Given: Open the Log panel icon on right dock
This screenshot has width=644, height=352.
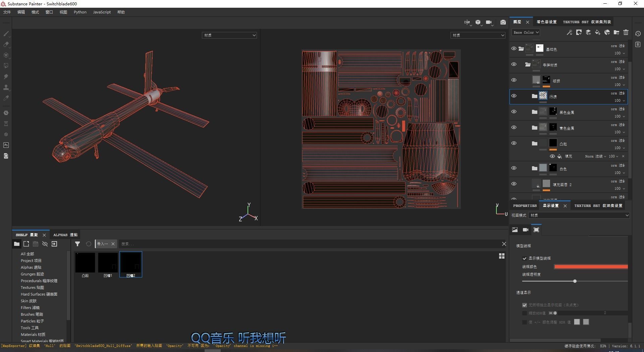Looking at the screenshot, I should click(x=638, y=44).
